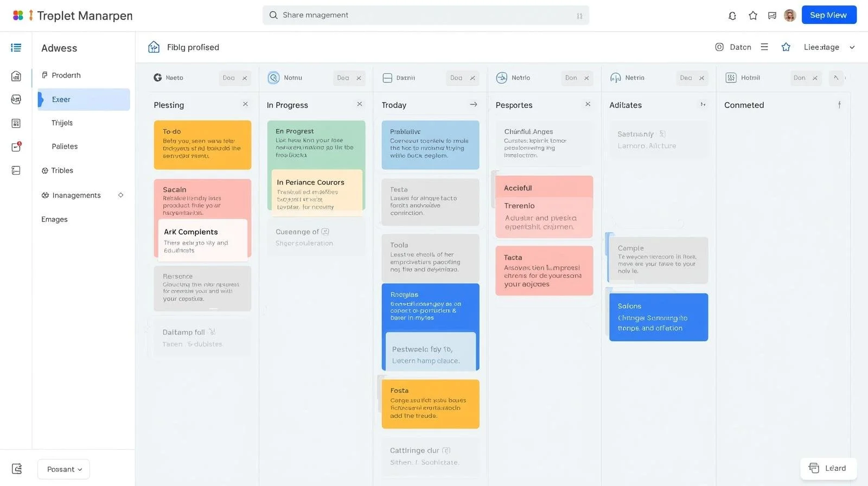Open the notification-badged icon in left rail
The width and height of the screenshot is (868, 486).
point(16,146)
